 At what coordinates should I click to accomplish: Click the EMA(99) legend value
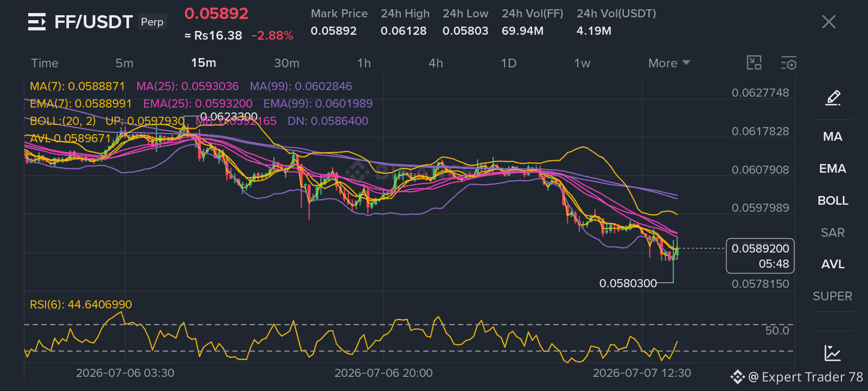click(x=318, y=104)
